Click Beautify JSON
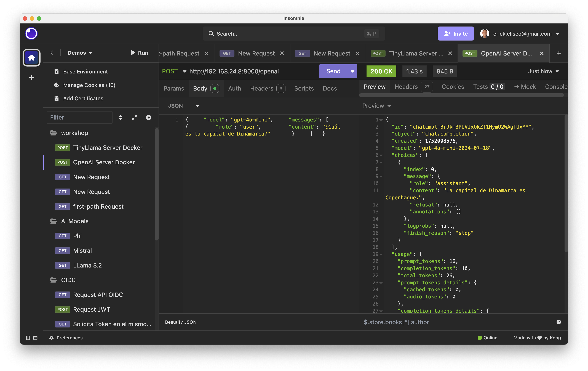This screenshot has height=371, width=588. click(x=181, y=322)
